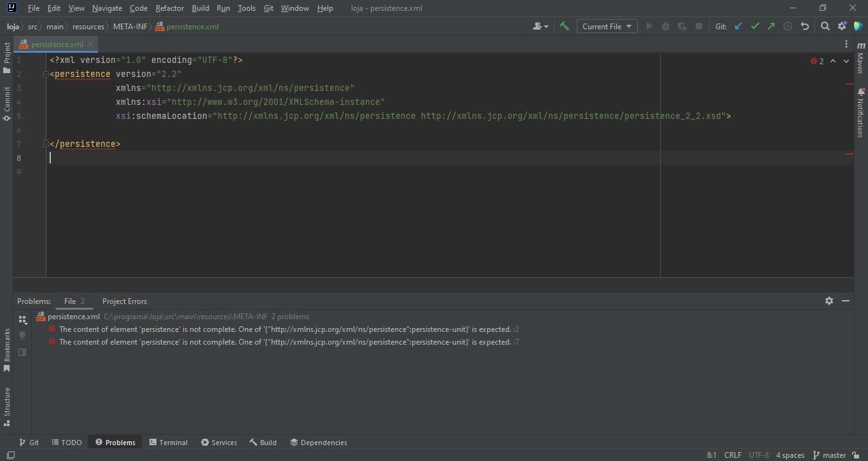Click the META-INF breadcrumb
Viewport: 868px width, 461px height.
click(130, 27)
